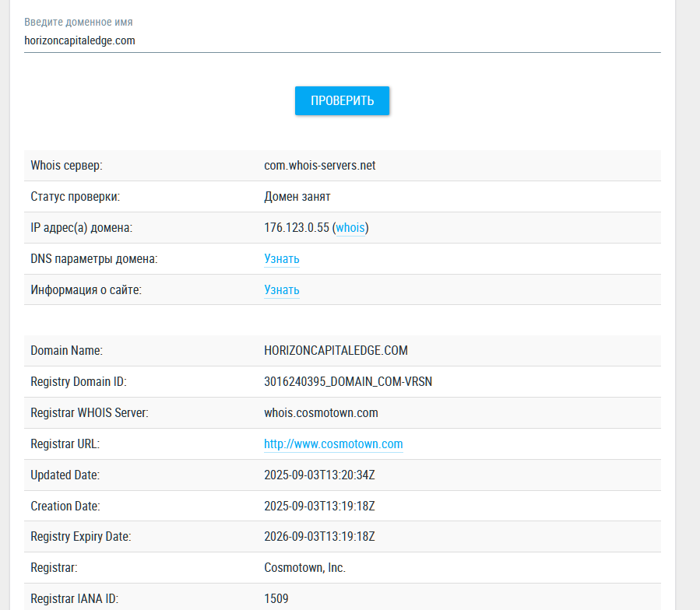This screenshot has width=700, height=610.
Task: Click the Домен занят status text
Action: point(297,197)
